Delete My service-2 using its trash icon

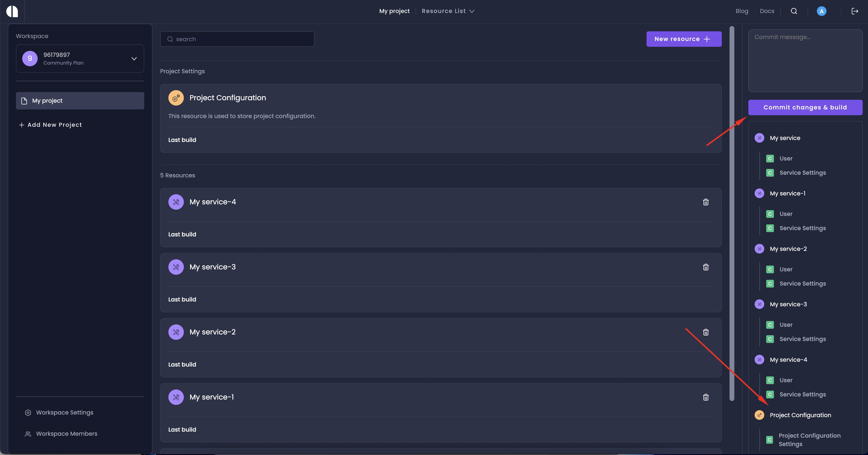[706, 332]
